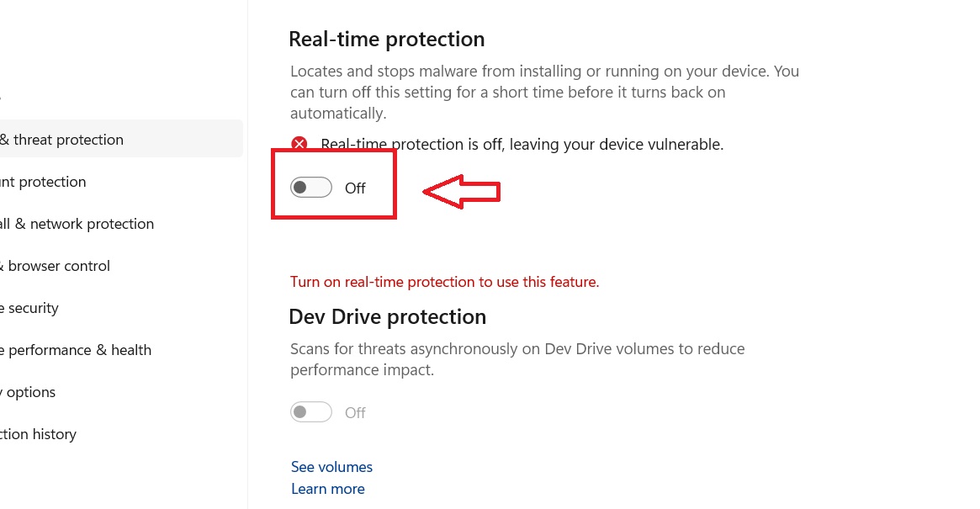
Task: Turn on the Real-time protection toggle
Action: click(310, 188)
